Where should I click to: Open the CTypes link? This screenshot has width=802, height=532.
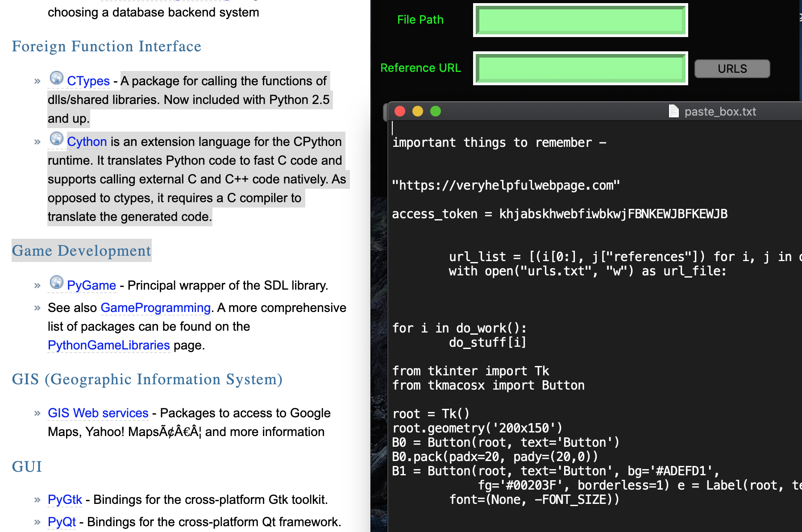88,81
